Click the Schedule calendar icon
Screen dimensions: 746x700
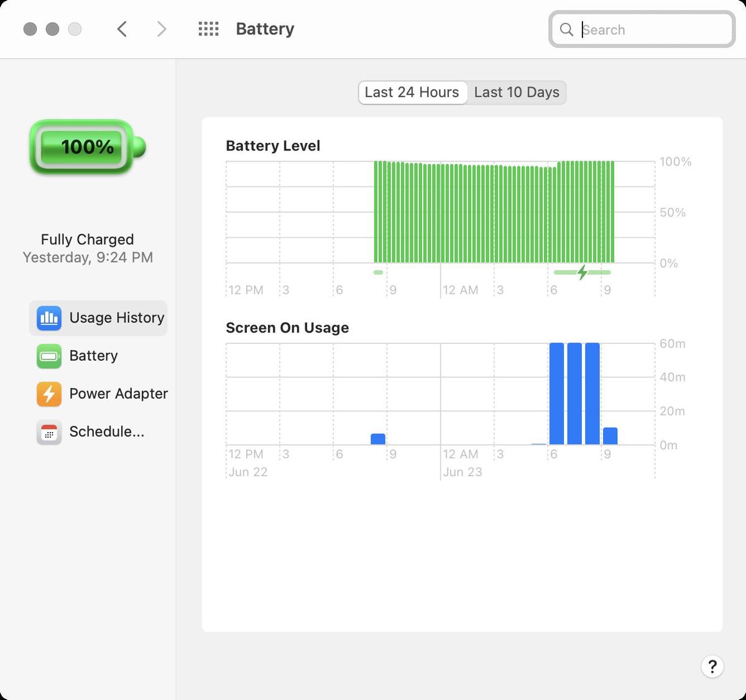click(x=49, y=432)
